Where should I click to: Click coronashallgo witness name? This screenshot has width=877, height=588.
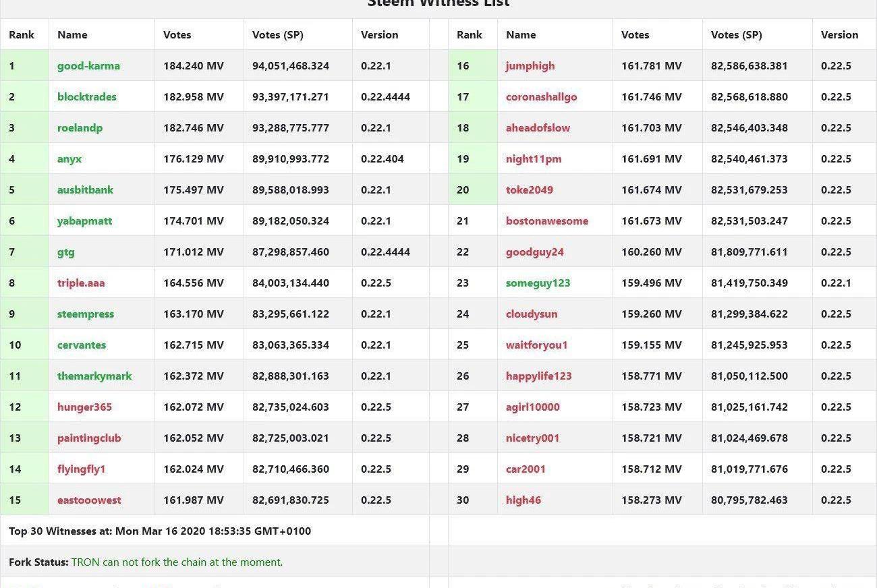(x=542, y=97)
